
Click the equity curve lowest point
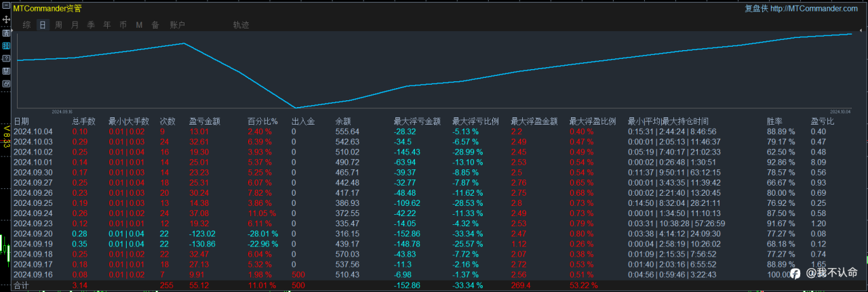pos(296,107)
